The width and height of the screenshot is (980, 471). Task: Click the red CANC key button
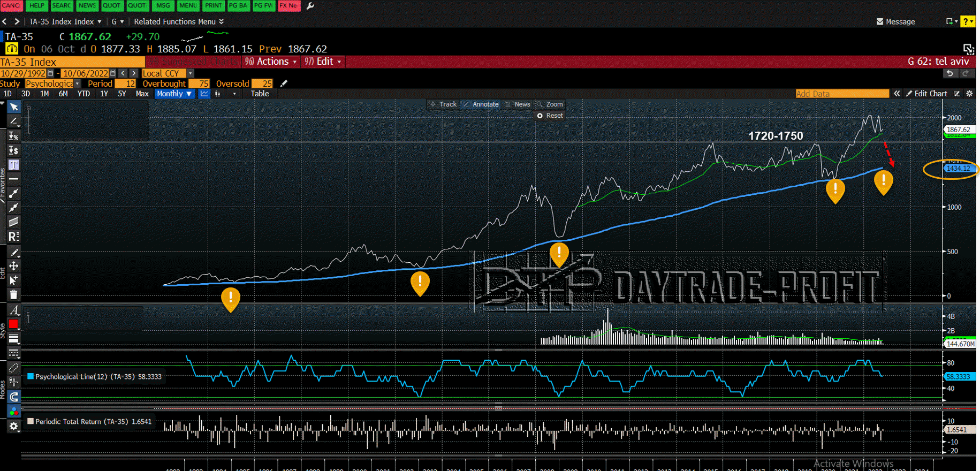[11, 6]
